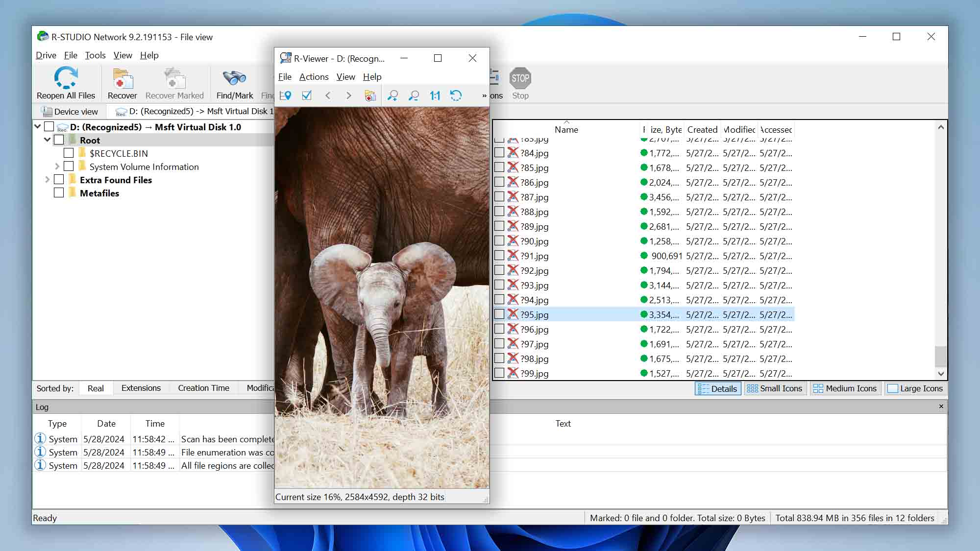Screen dimensions: 980x551
Task: Check the box for ?95.jpg
Action: coord(499,314)
